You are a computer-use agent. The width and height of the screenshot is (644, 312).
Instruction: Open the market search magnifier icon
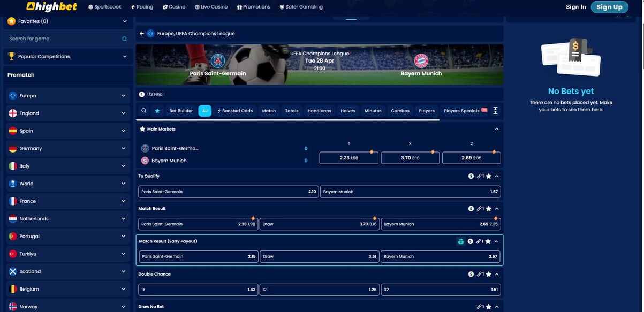144,111
